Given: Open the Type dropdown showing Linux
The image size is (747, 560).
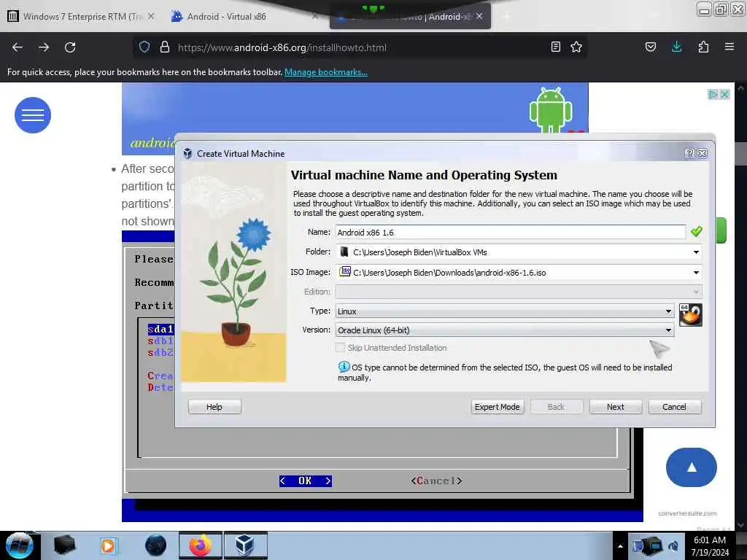Looking at the screenshot, I should point(505,311).
